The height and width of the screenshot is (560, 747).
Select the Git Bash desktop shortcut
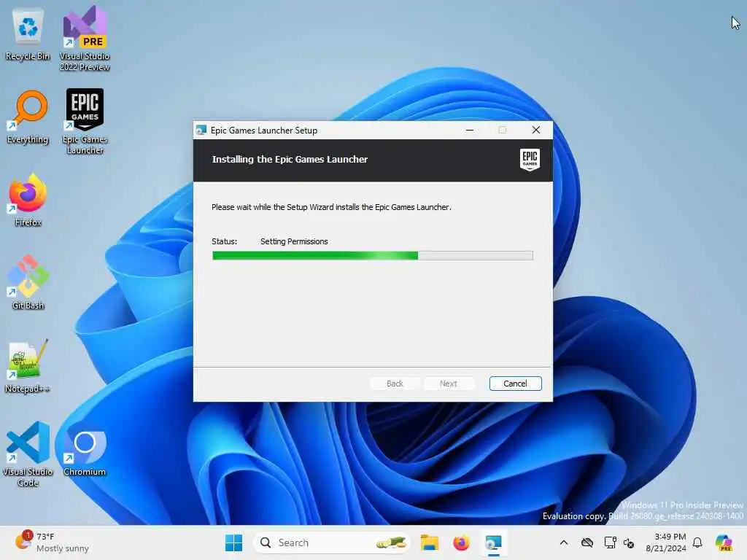28,283
